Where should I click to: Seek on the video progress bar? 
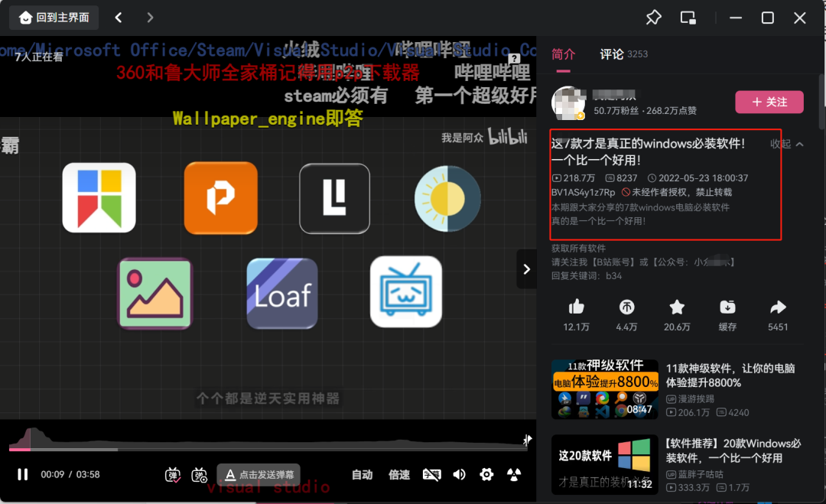tap(268, 449)
